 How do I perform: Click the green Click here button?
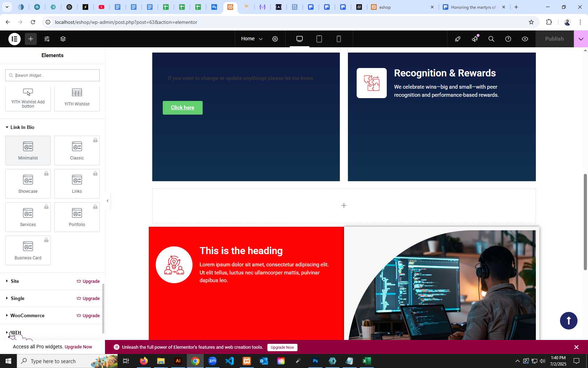click(183, 108)
